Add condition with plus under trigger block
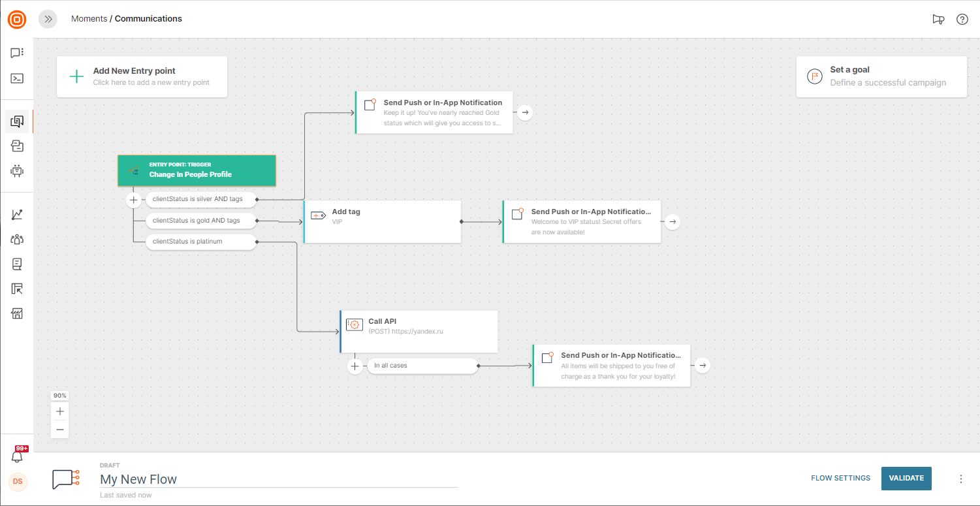This screenshot has height=506, width=980. (x=133, y=199)
